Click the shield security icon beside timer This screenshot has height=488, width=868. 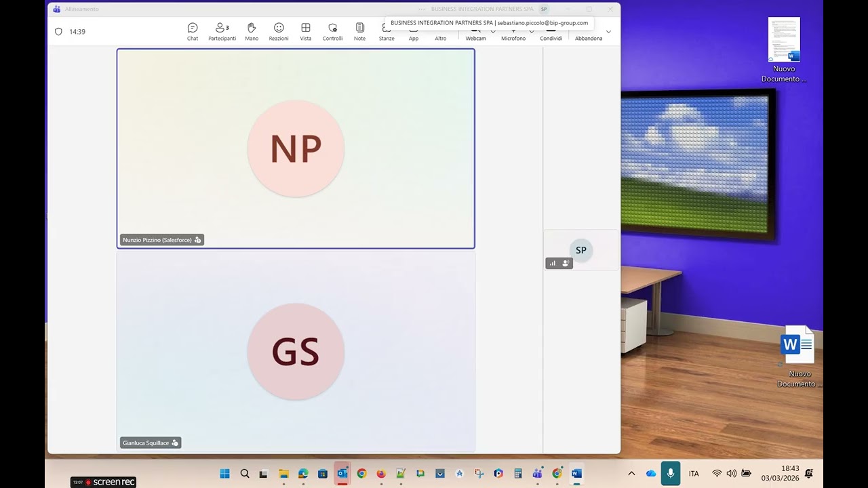click(58, 32)
